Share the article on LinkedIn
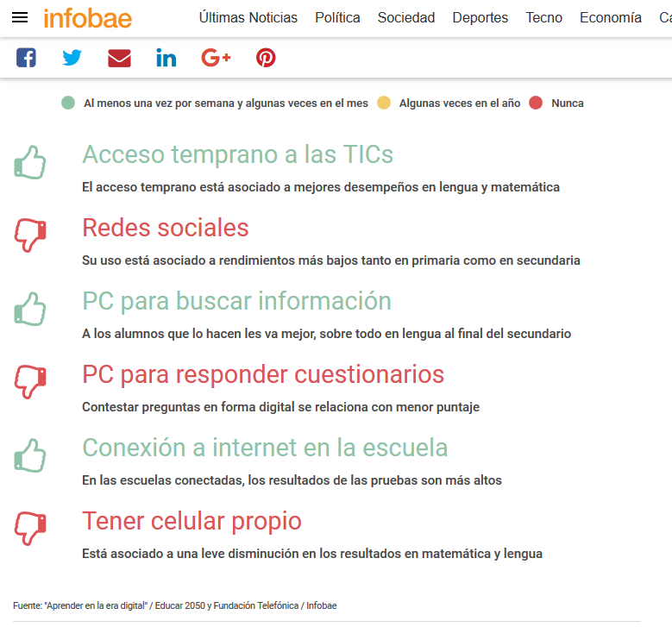 pos(166,58)
